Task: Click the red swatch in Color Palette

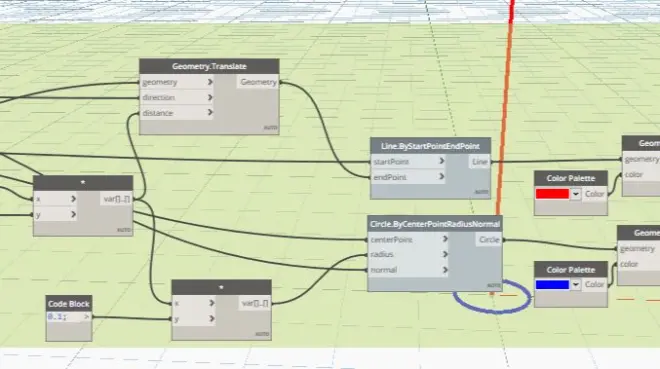Action: 552,194
